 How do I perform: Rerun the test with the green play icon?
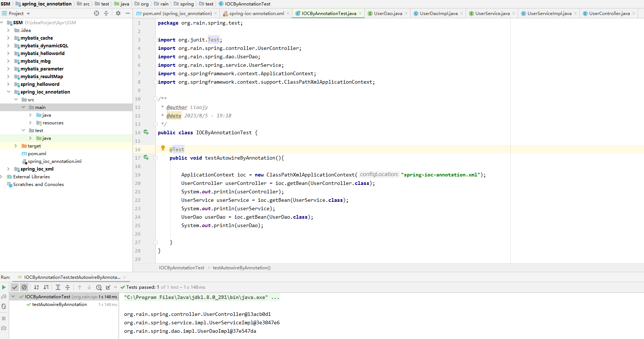[4, 287]
